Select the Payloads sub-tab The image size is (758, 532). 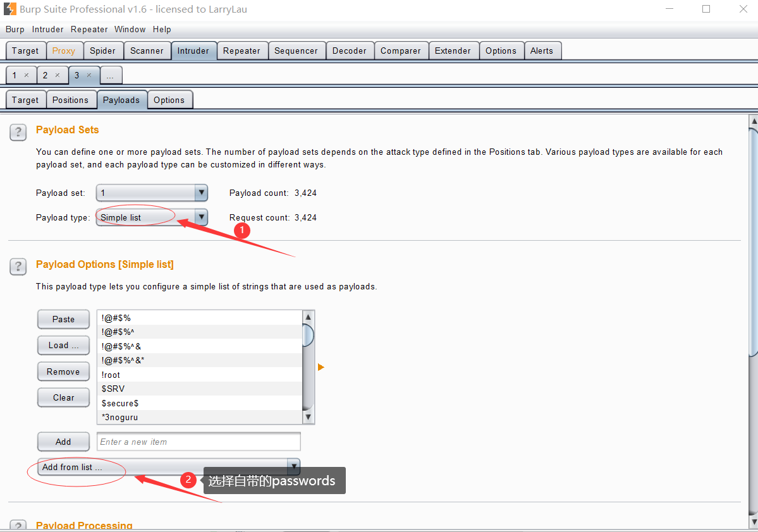click(x=121, y=100)
